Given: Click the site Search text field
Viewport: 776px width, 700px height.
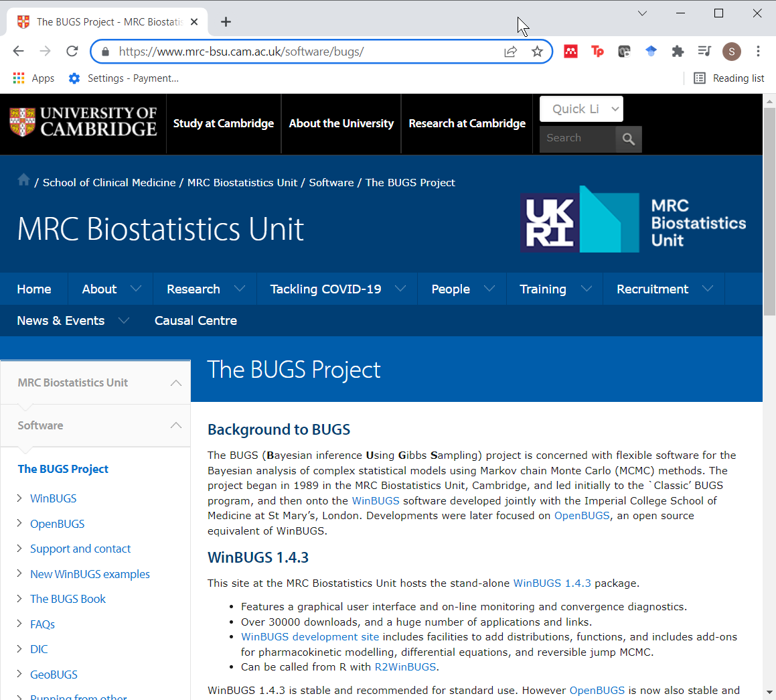Looking at the screenshot, I should 578,139.
